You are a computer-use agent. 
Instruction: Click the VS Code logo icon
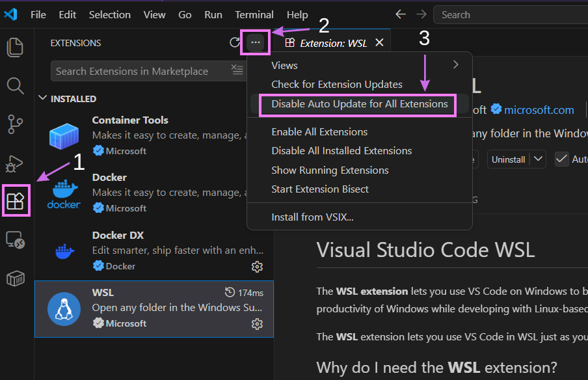(x=10, y=14)
